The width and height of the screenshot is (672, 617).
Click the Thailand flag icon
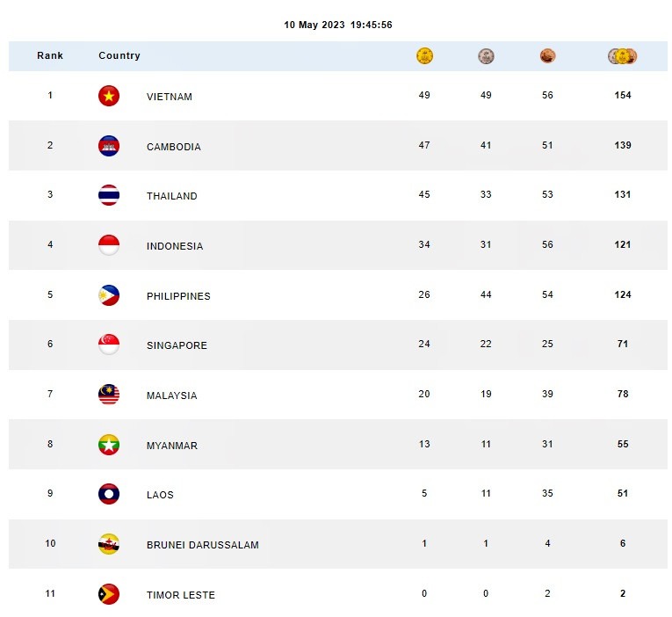(109, 195)
